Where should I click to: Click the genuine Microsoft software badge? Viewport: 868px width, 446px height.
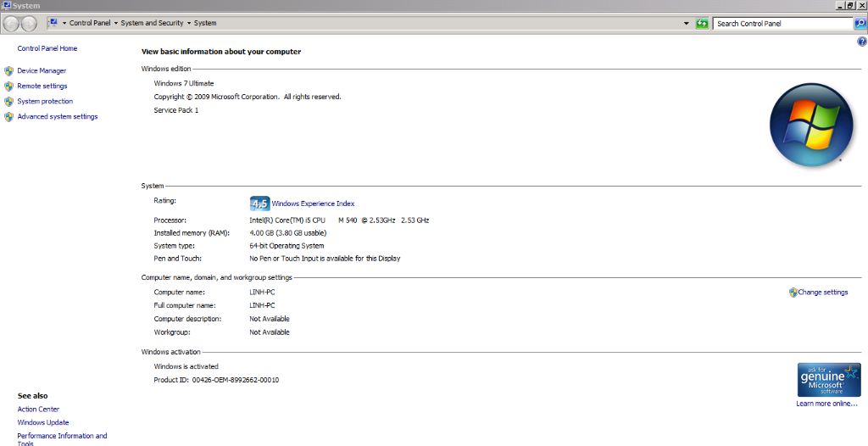coord(829,380)
